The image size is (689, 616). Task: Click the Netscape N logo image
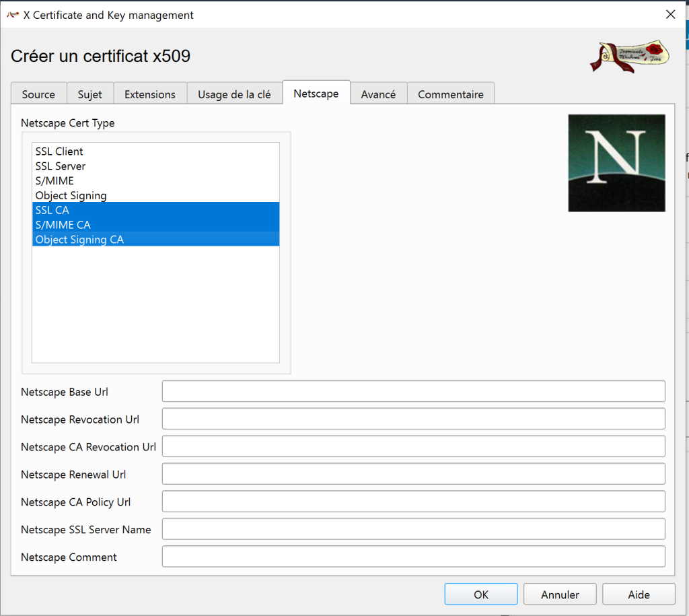click(x=616, y=163)
